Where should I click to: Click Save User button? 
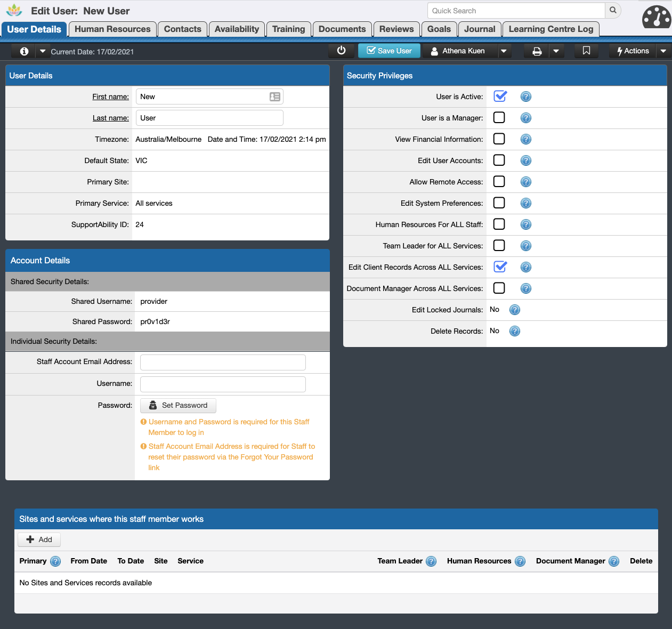(389, 51)
